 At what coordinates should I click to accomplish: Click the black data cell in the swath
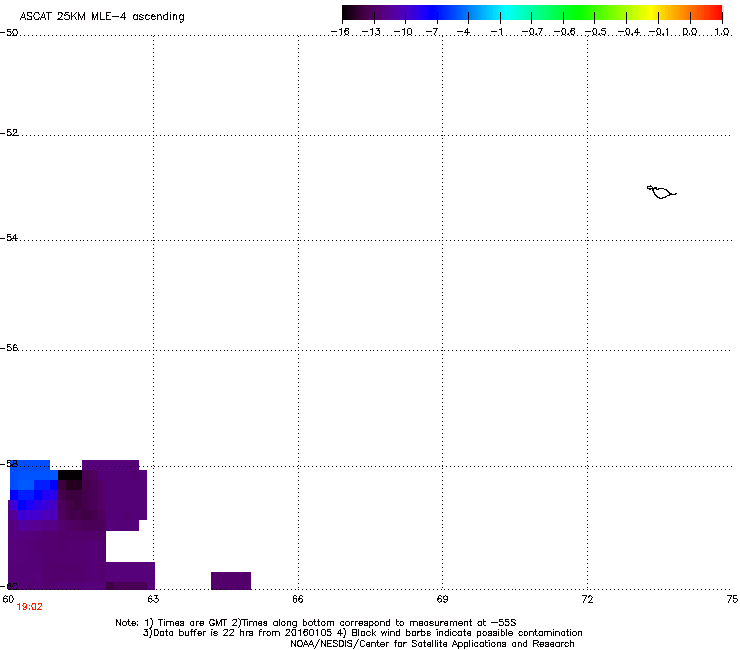[70, 475]
